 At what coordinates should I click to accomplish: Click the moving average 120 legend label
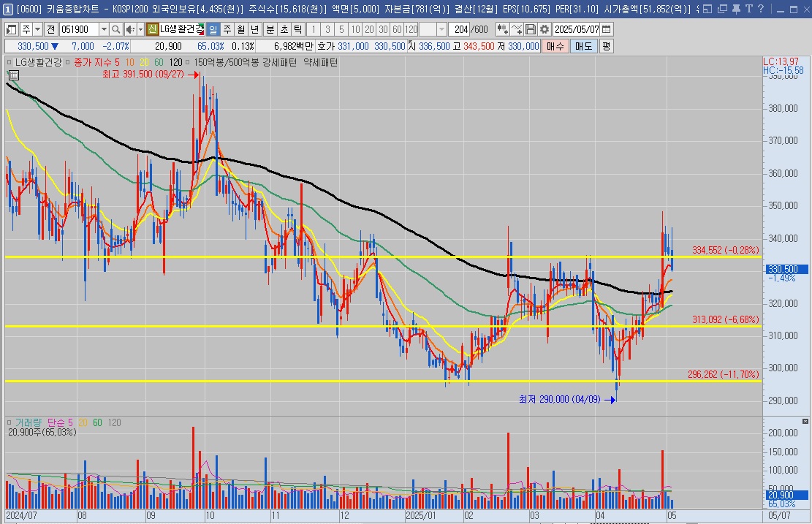pyautogui.click(x=176, y=62)
